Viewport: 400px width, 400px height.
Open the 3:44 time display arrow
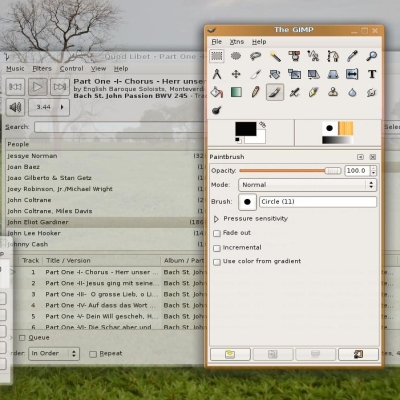(62, 107)
